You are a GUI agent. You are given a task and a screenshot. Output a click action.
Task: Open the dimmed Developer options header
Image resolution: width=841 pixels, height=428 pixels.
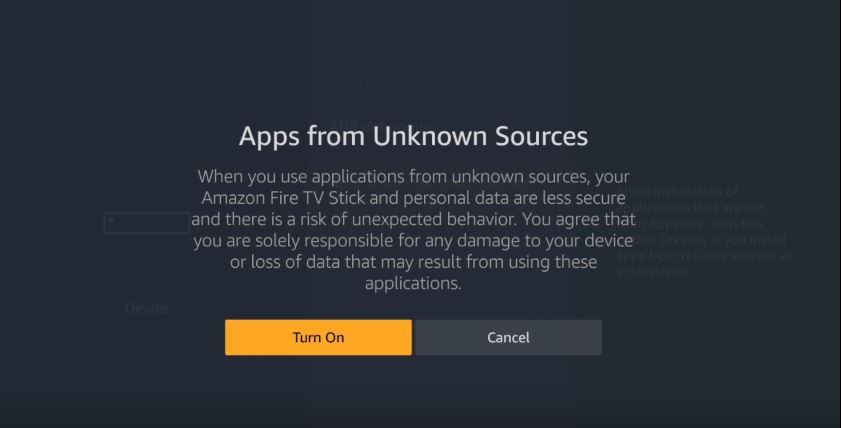click(391, 83)
